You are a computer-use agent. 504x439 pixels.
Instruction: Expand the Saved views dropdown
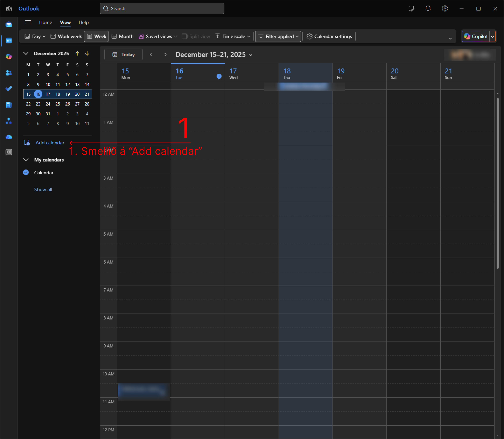158,36
